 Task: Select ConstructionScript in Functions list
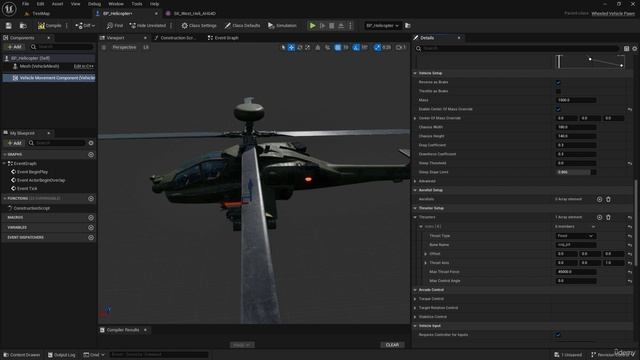click(x=31, y=208)
